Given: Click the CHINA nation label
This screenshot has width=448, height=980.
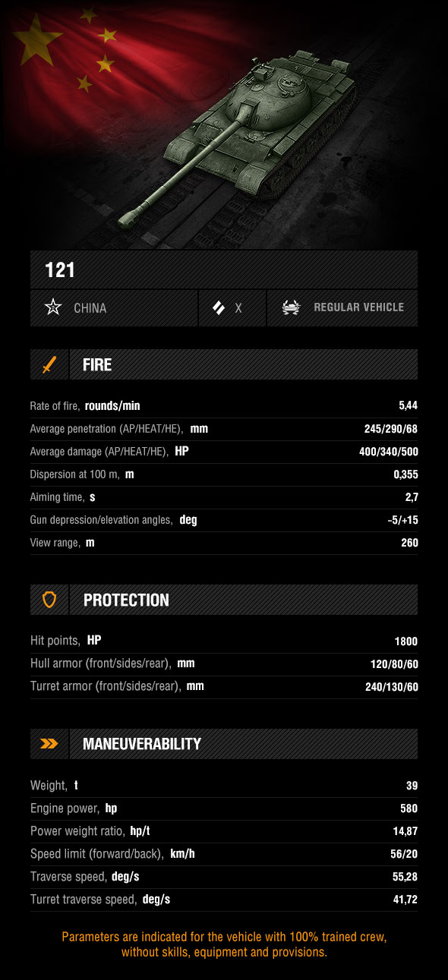Looking at the screenshot, I should [90, 308].
